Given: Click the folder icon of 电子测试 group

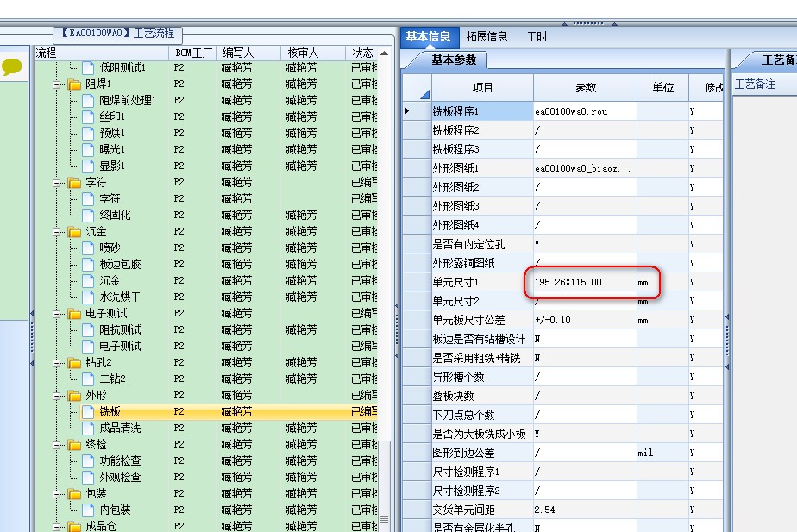Looking at the screenshot, I should pyautogui.click(x=74, y=314).
